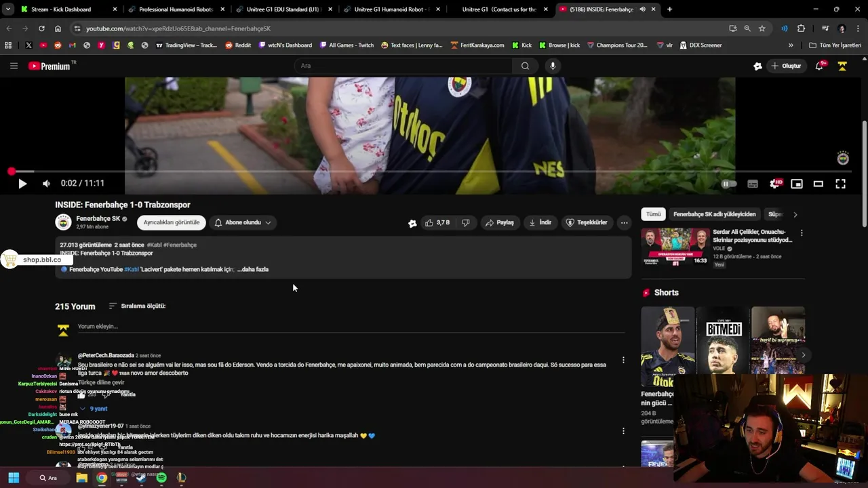This screenshot has width=868, height=488.
Task: Open Chrome extensions puzzle icon
Action: [801, 28]
